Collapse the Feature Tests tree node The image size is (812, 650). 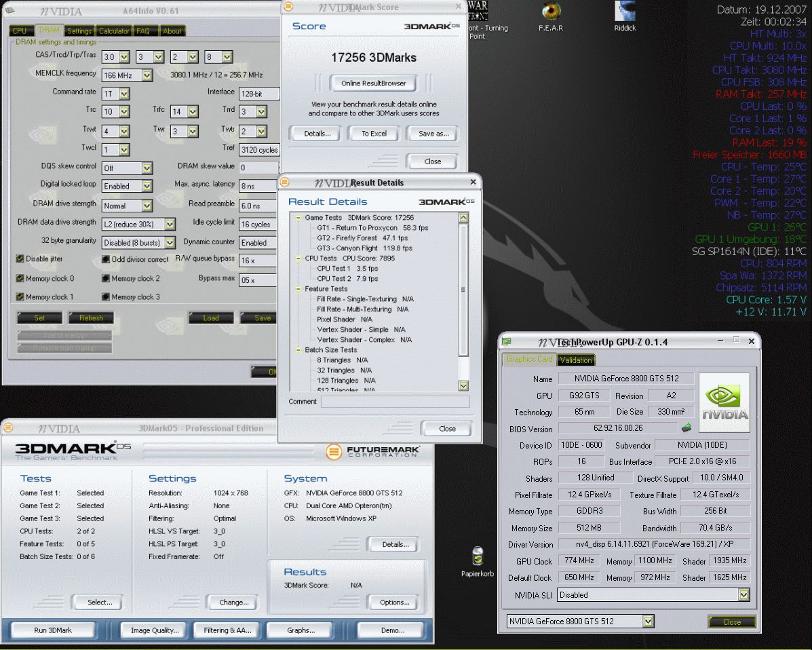pos(298,289)
